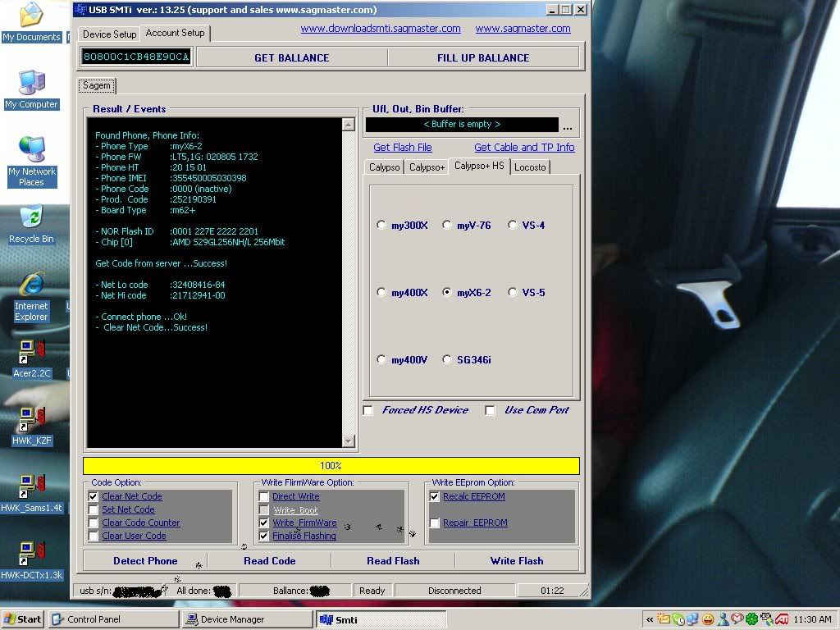Toggle the Recalc EEPROM checkbox
Viewport: 840px width, 630px height.
[x=435, y=496]
